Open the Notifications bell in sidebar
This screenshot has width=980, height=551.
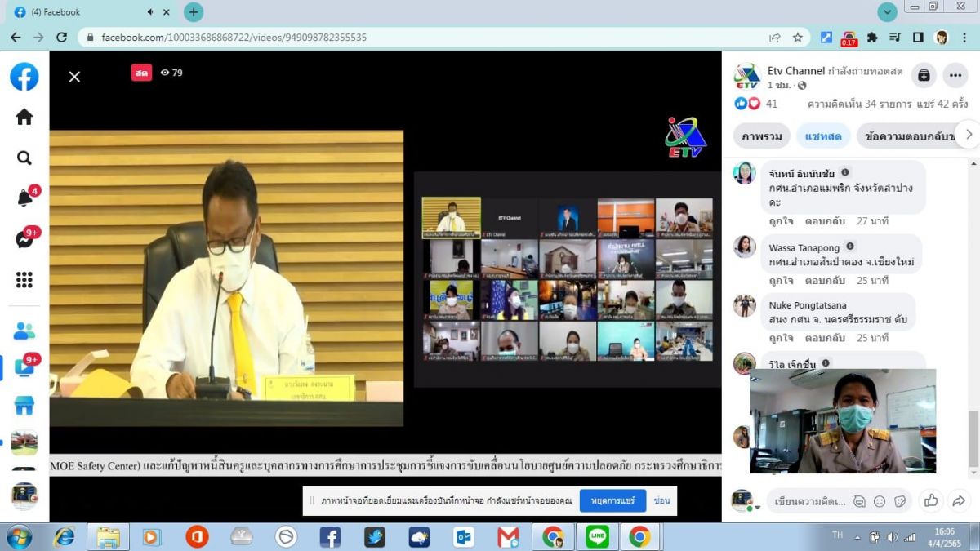click(24, 198)
